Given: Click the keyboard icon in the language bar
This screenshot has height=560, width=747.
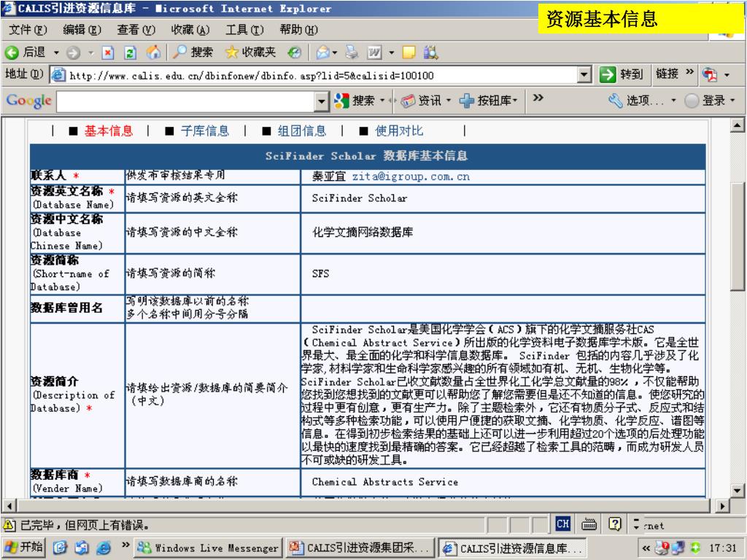Looking at the screenshot, I should tap(589, 524).
